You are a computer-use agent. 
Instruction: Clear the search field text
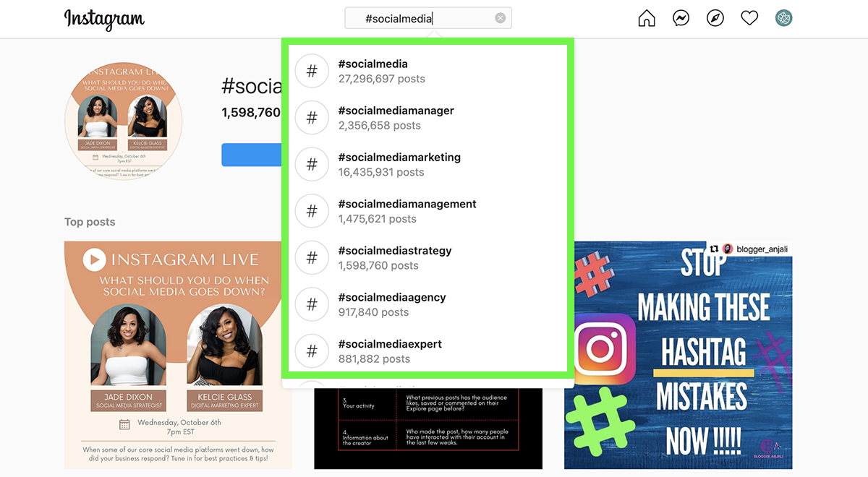[501, 18]
